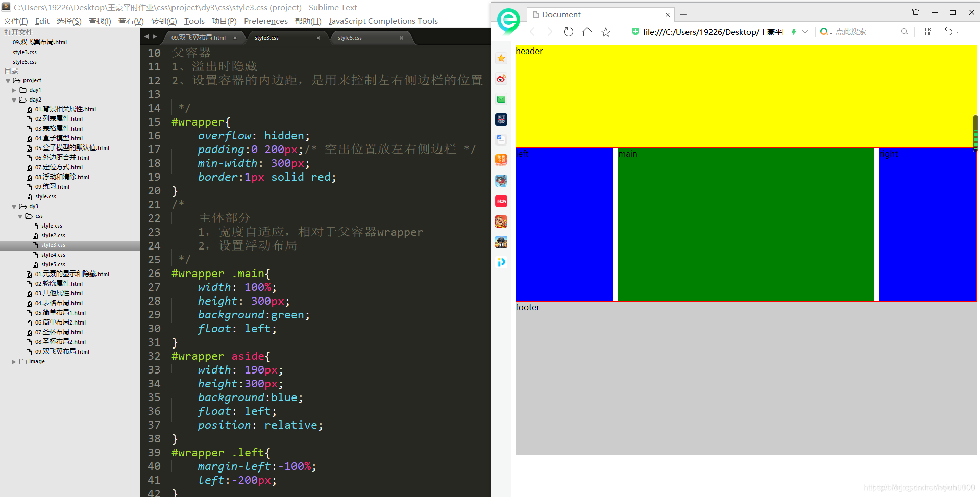
Task: Collapse the dy3 folder
Action: (x=14, y=207)
